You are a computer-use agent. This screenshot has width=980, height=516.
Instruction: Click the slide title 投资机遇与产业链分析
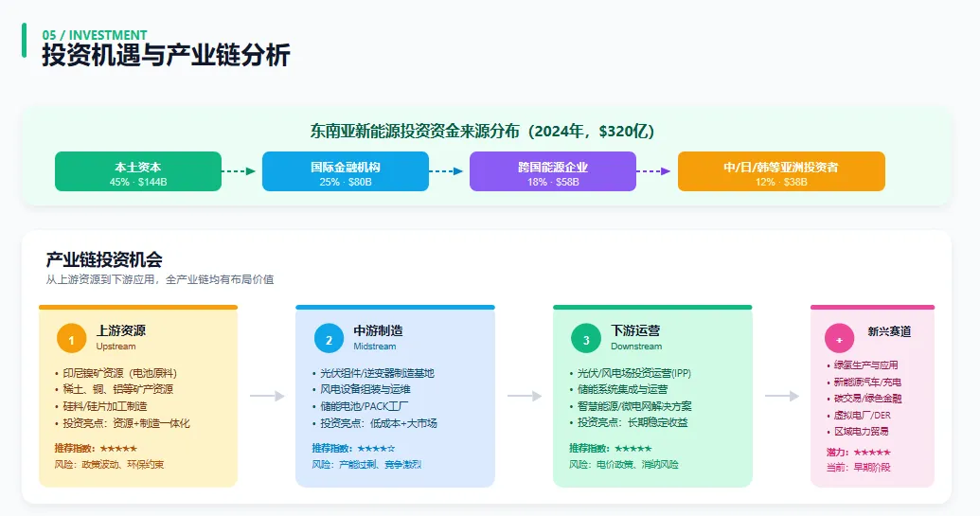tap(167, 55)
